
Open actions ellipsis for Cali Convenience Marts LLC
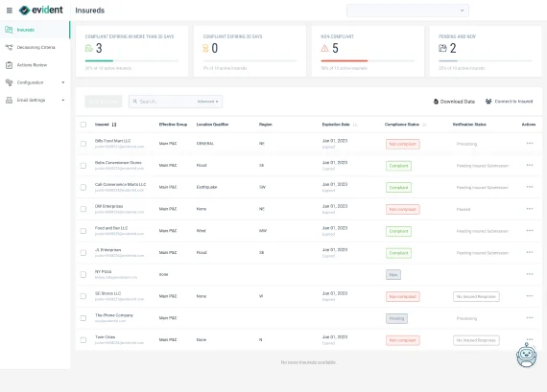tap(530, 187)
